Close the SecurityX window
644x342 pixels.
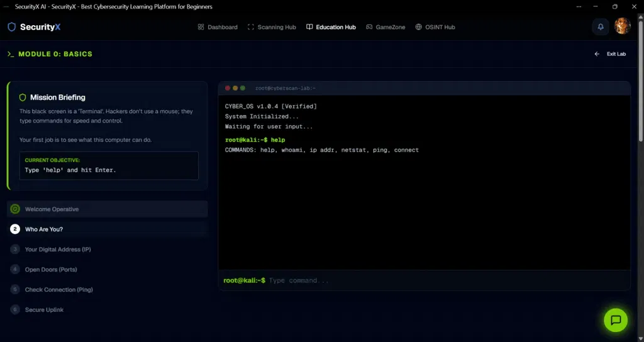[x=634, y=6]
